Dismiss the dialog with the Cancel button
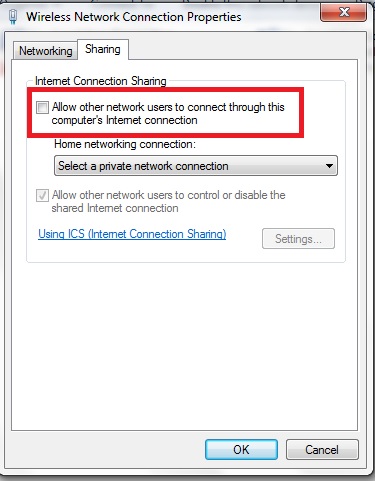Screen dimensions: 375x481 tap(322, 450)
